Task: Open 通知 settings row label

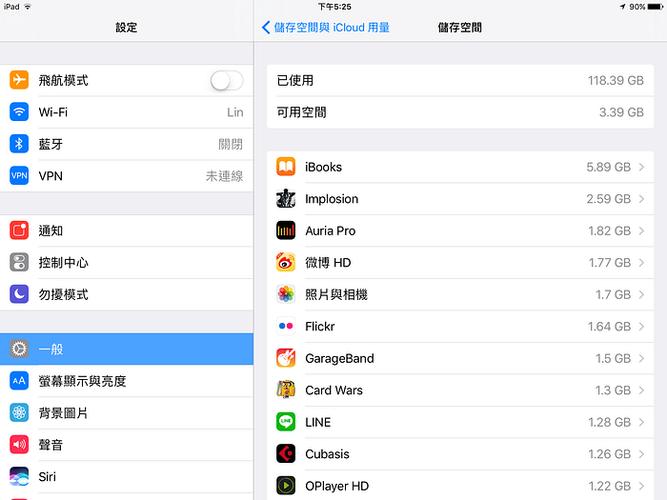Action: (x=51, y=231)
